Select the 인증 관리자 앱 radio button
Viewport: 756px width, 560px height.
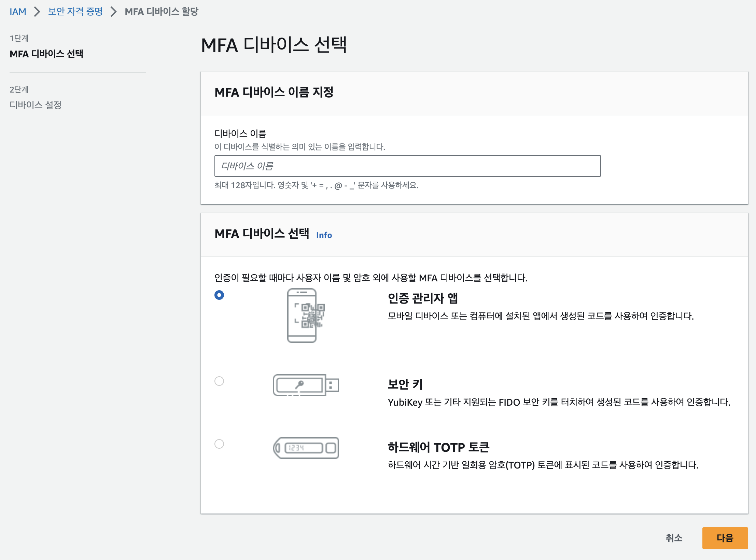(x=219, y=295)
